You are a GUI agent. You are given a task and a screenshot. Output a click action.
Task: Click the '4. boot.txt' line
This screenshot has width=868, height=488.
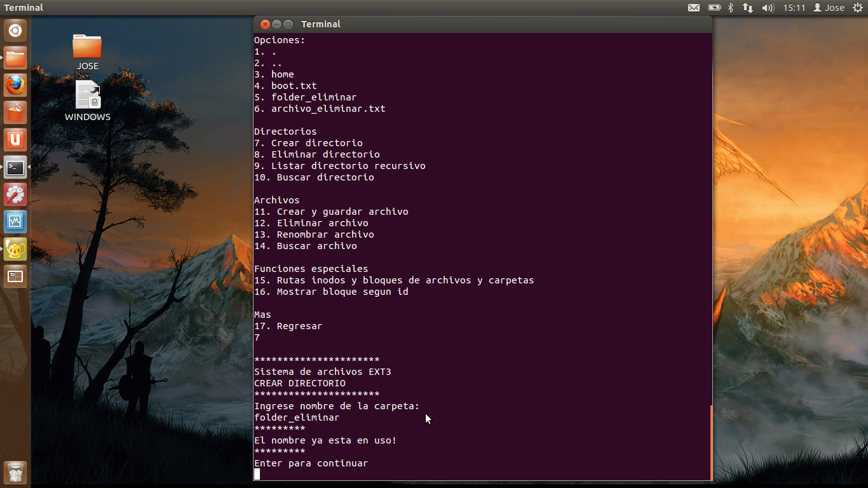tap(285, 86)
